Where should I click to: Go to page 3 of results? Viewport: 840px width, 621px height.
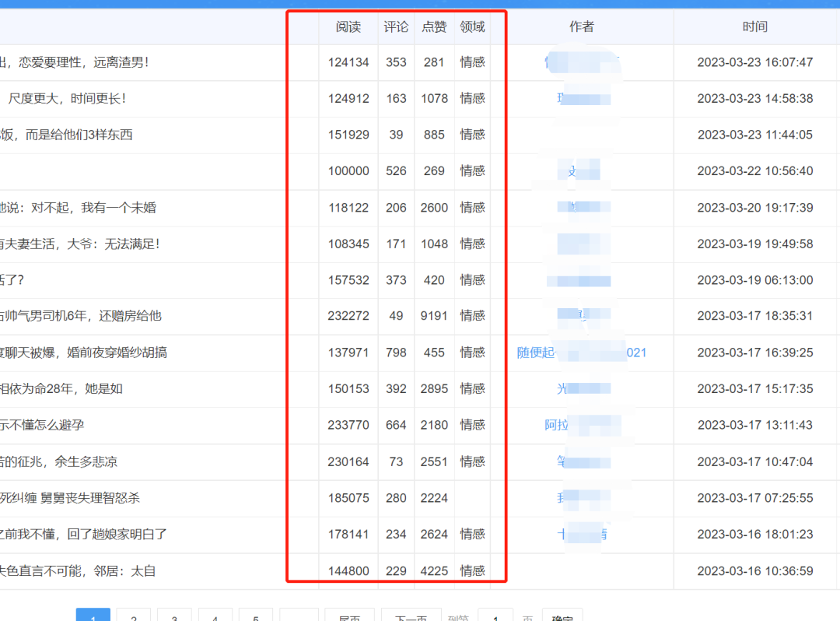[x=174, y=617]
